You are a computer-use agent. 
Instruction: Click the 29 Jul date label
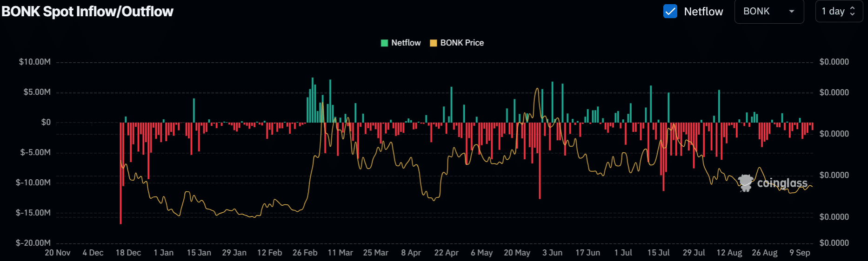pos(694,253)
